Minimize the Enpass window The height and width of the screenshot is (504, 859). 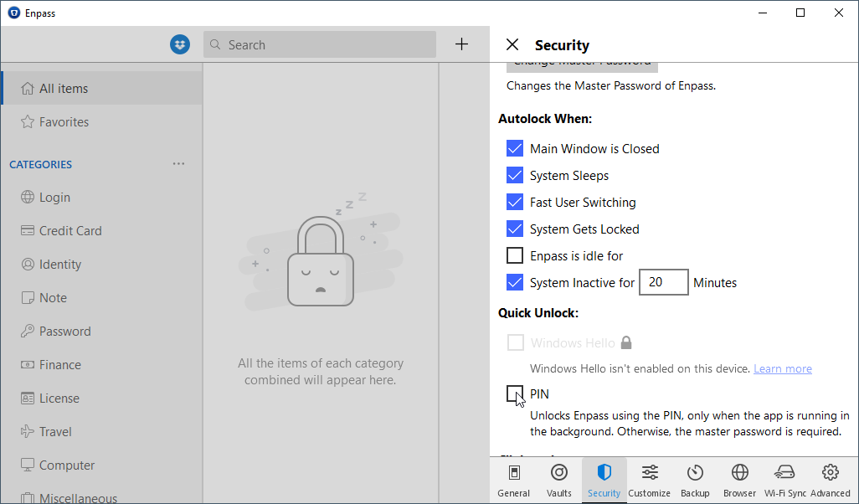(x=762, y=13)
